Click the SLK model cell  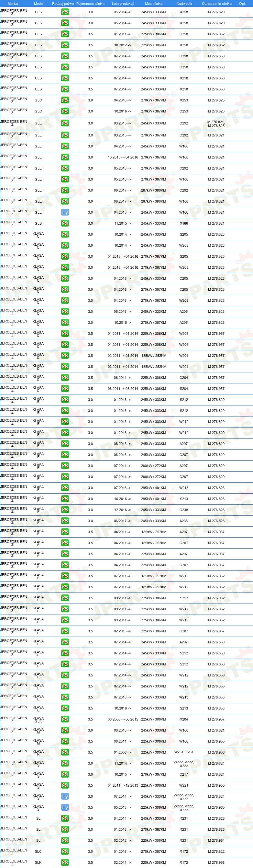(x=38, y=862)
